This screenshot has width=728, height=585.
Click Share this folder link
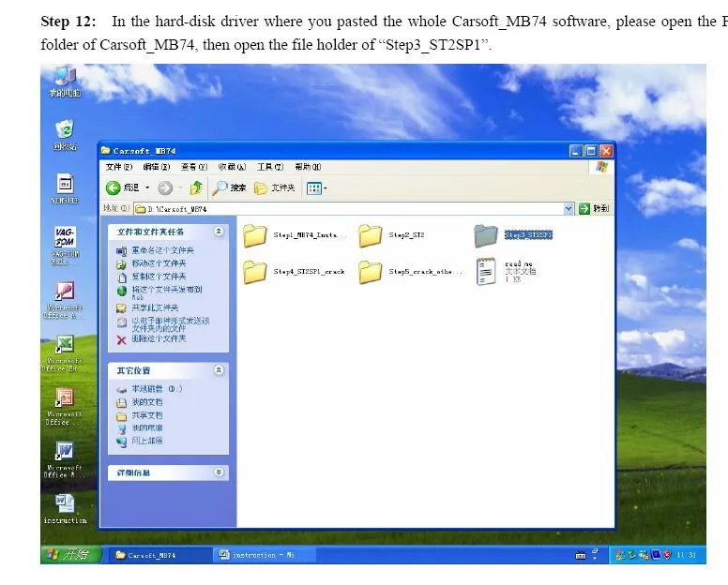147,307
